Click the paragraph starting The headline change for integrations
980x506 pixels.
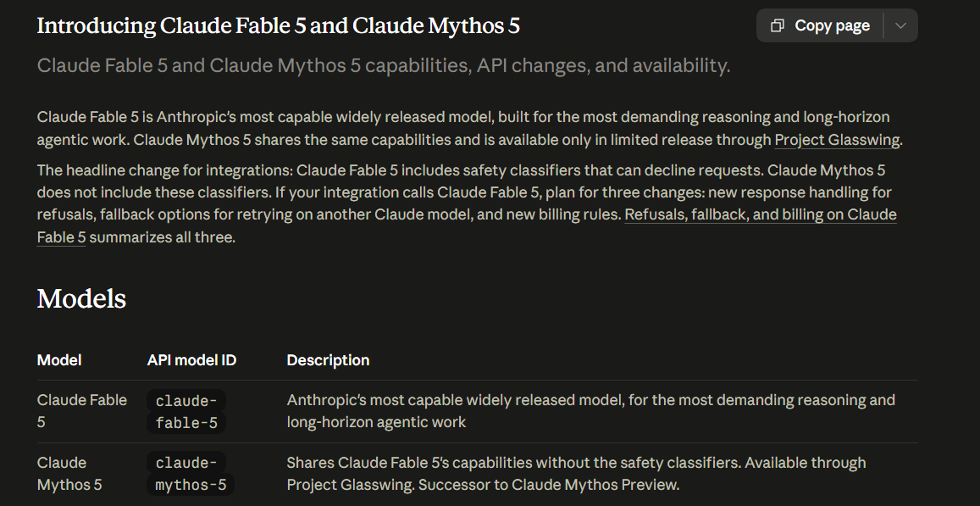467,203
